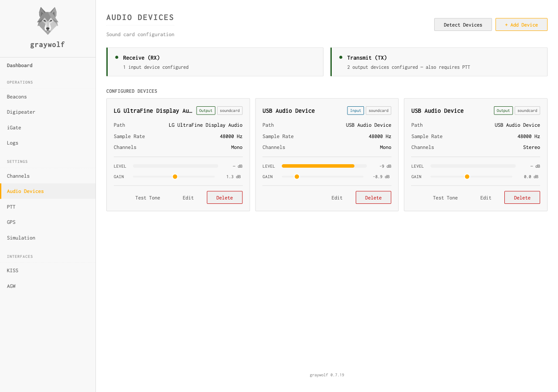Open AGW interface settings
Viewport: 558px width, 392px height.
[11, 286]
